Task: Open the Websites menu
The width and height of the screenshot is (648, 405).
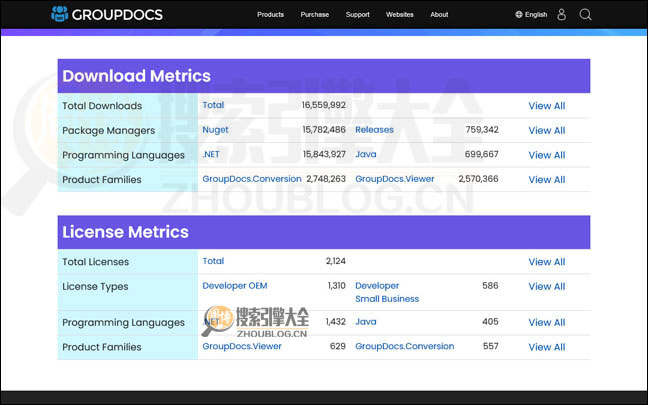Action: pos(400,14)
